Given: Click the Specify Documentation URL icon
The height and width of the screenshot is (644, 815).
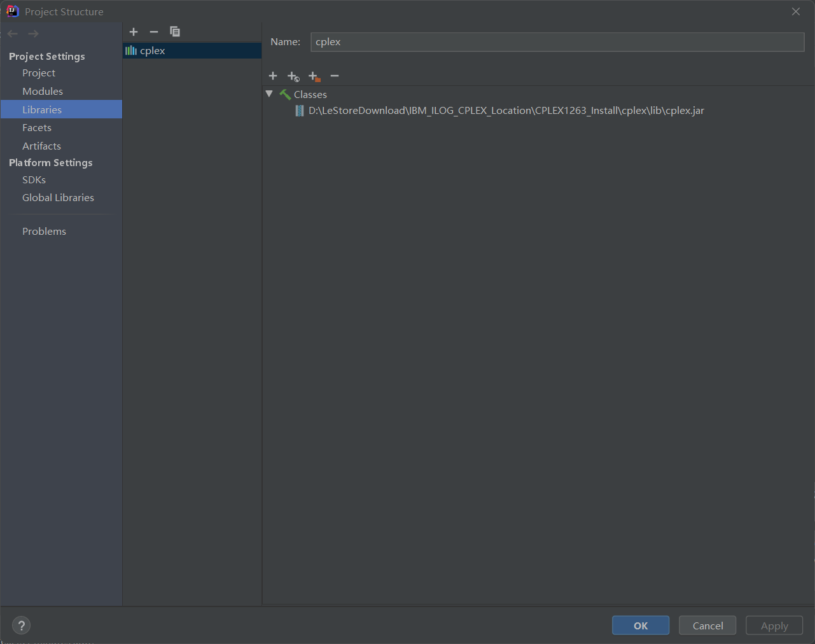Looking at the screenshot, I should tap(293, 76).
